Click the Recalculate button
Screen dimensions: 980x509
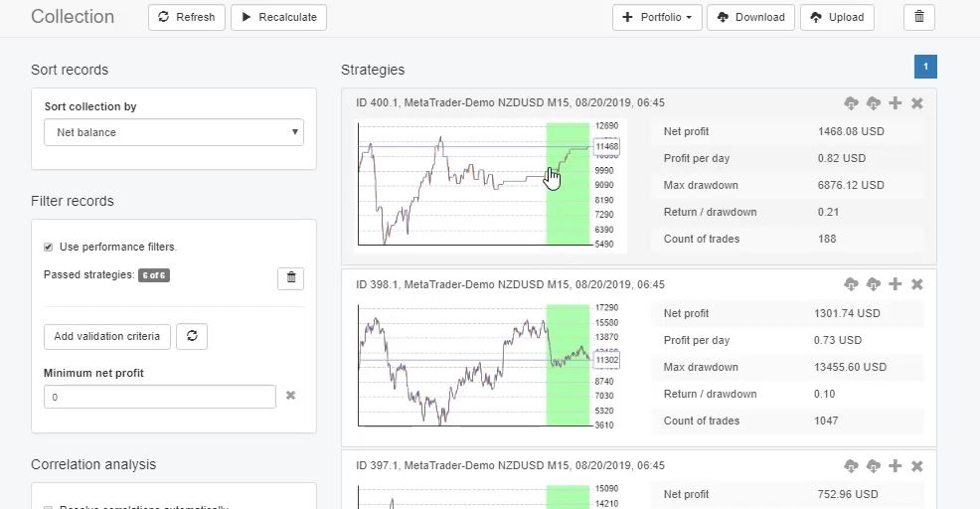(x=278, y=17)
